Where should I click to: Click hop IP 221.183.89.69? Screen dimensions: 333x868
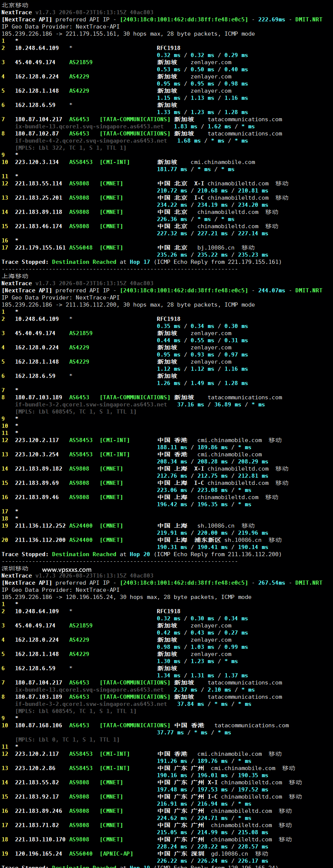37,483
